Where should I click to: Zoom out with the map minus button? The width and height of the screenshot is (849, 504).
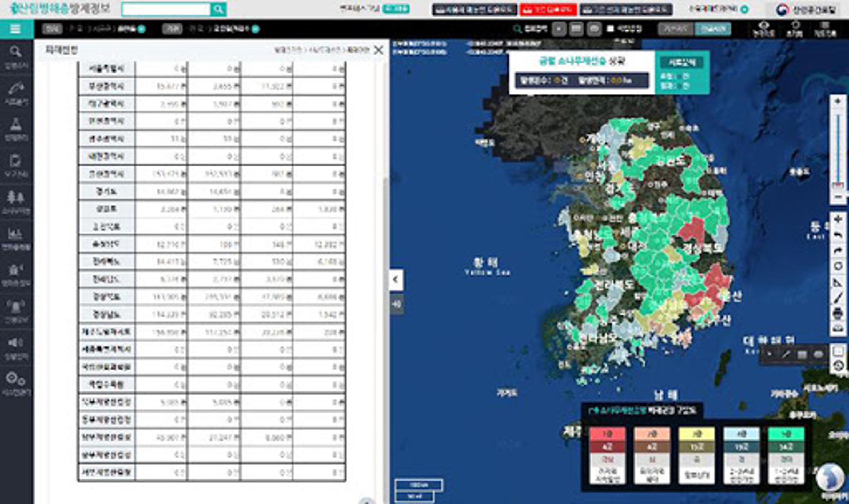[x=838, y=197]
